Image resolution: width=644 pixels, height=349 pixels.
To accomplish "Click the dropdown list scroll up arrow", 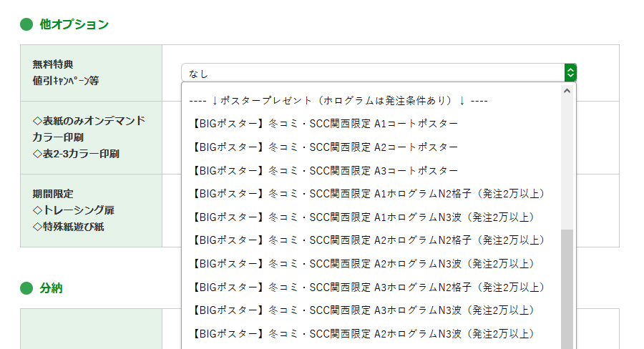I will click(x=567, y=91).
